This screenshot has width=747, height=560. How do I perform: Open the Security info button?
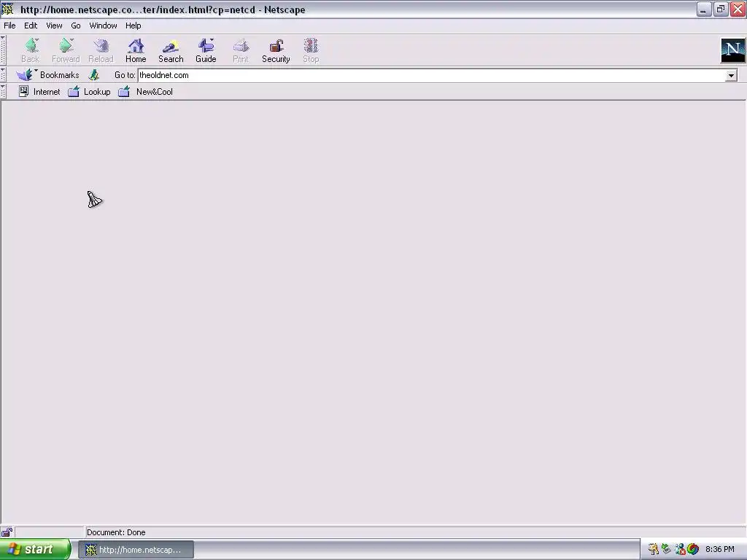(276, 50)
